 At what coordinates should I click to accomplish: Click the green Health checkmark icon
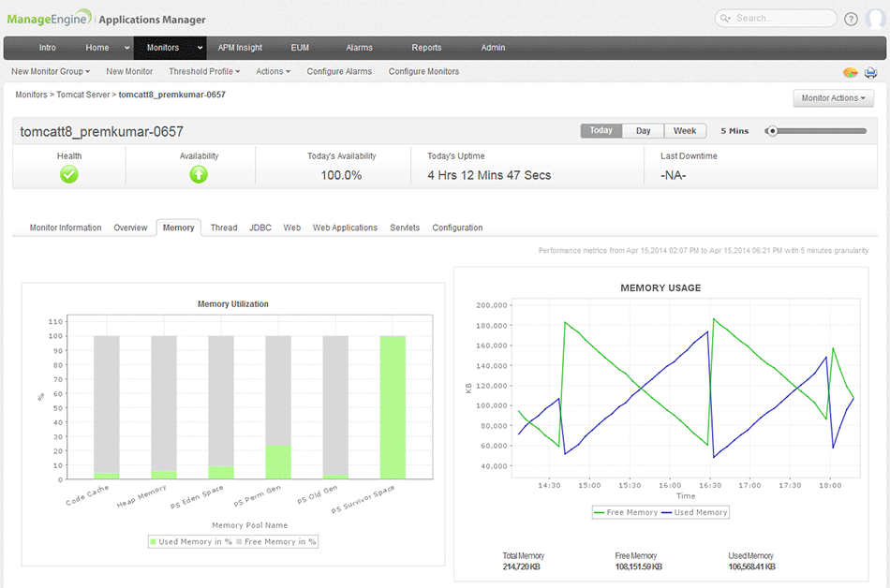point(69,174)
